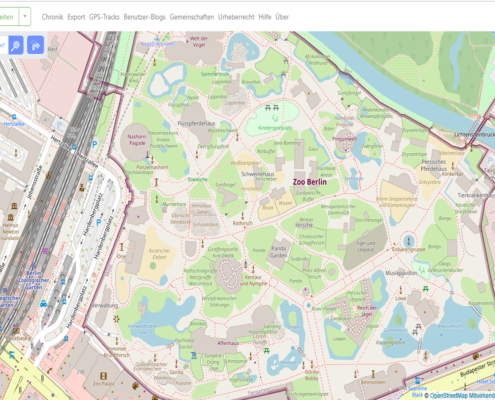Screen dimensions: 495x400
Task: Click the green picnic table icon near Musikpavillon
Action: 426,289
